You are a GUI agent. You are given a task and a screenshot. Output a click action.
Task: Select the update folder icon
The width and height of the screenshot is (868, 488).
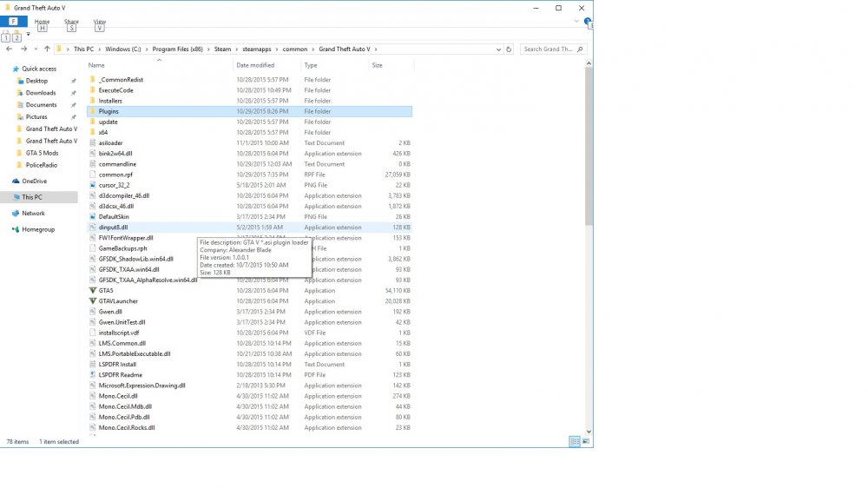tap(93, 122)
